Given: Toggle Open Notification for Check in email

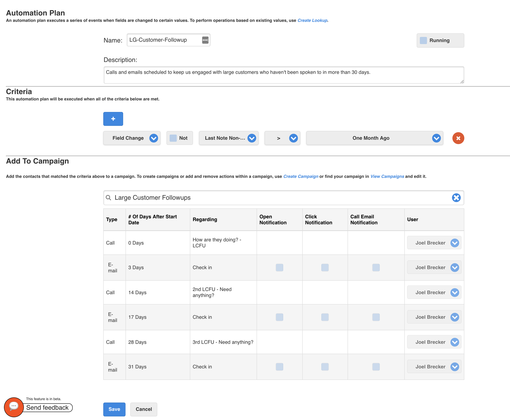Looking at the screenshot, I should (280, 267).
